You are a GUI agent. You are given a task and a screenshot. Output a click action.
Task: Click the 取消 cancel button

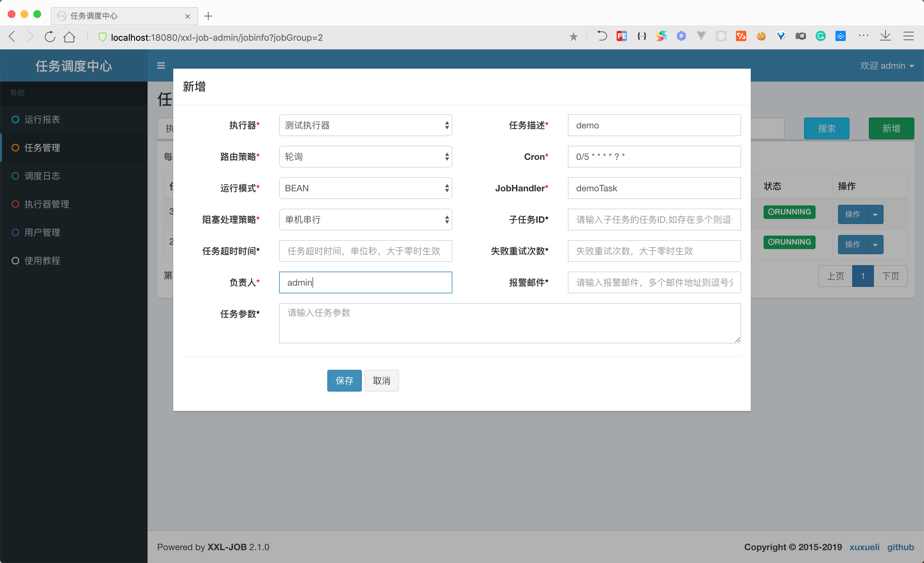click(x=381, y=381)
